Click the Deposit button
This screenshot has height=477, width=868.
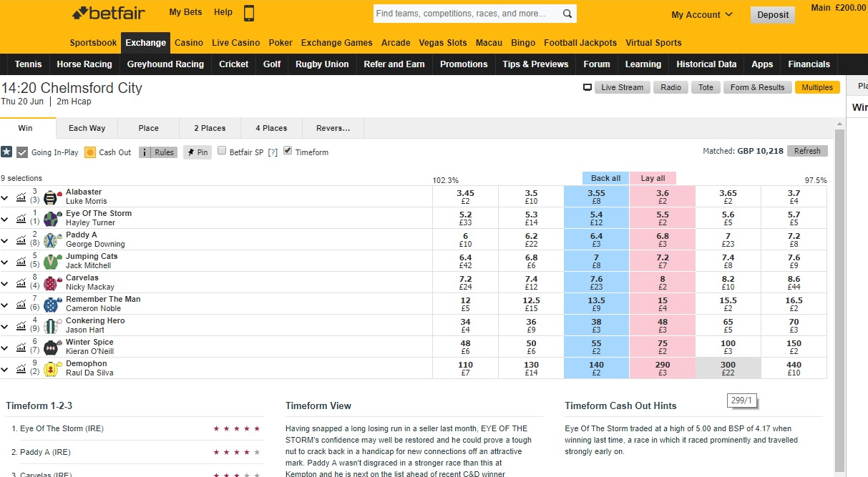(x=773, y=14)
